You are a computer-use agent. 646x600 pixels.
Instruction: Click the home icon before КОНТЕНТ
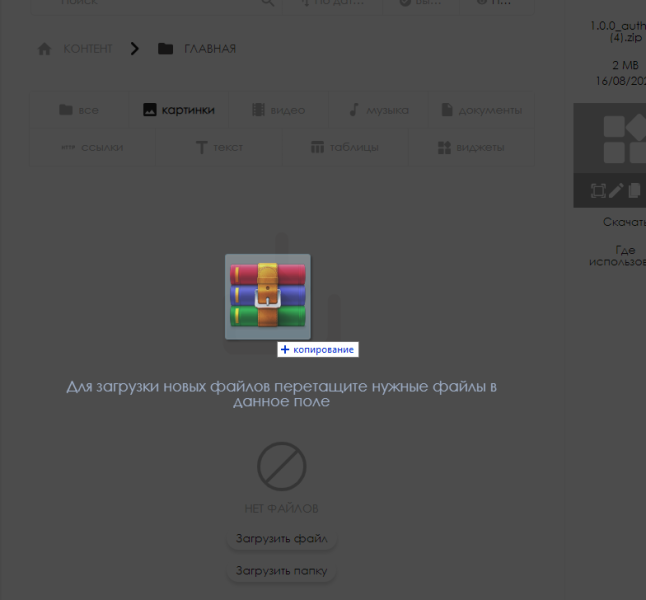[44, 49]
